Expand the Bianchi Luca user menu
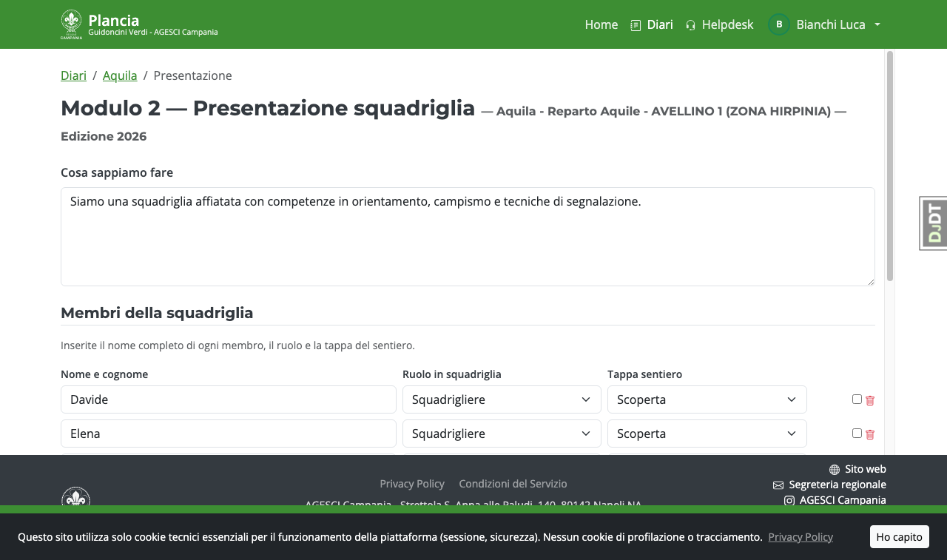Viewport: 947px width, 560px height. tap(824, 24)
